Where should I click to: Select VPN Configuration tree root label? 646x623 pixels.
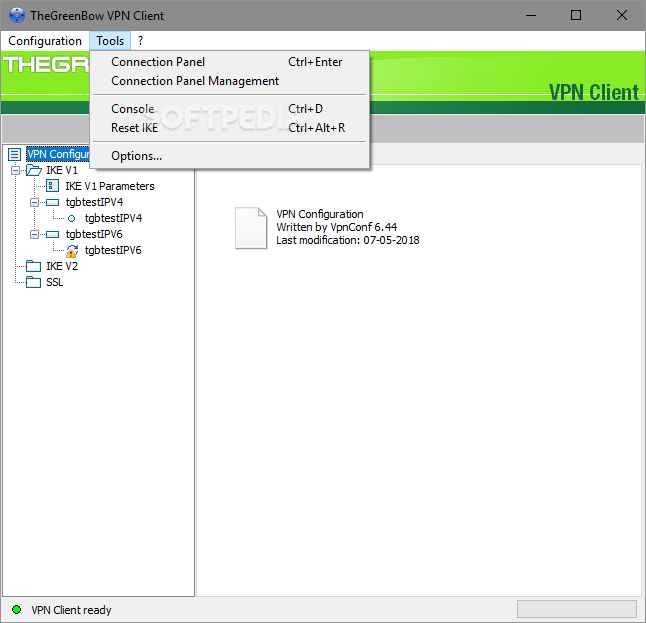tap(58, 154)
